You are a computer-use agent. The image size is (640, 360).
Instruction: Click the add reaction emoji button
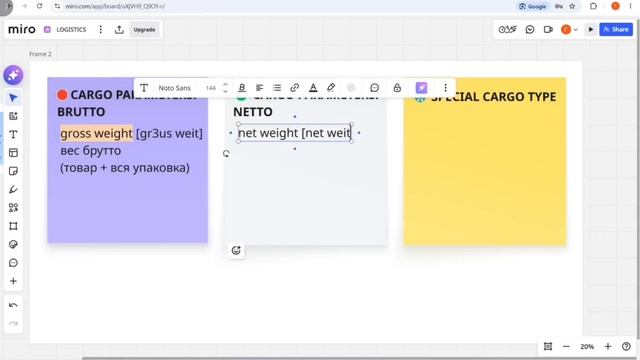[236, 251]
